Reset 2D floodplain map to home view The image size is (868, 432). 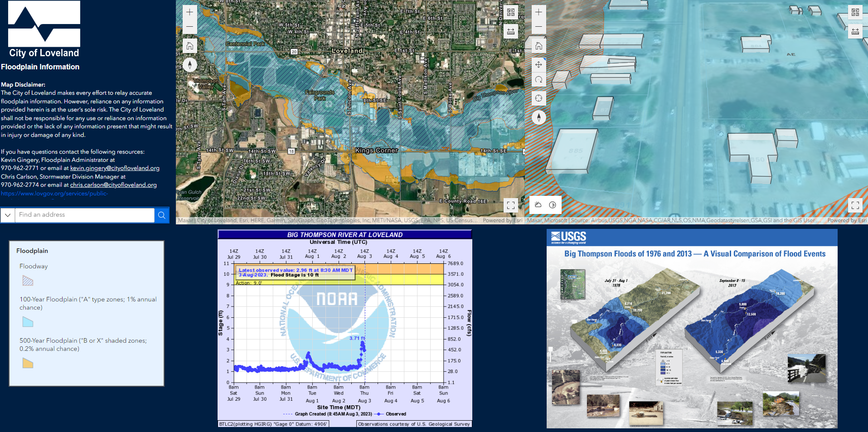[189, 46]
